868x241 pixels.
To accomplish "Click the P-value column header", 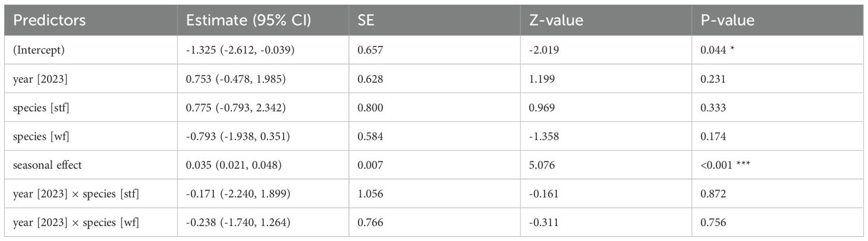I will click(x=728, y=20).
